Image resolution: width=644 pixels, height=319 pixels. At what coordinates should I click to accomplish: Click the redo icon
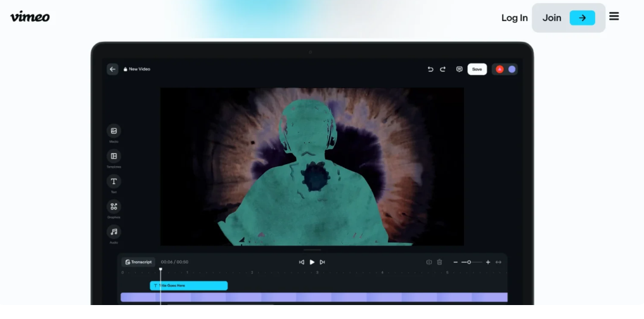[442, 69]
